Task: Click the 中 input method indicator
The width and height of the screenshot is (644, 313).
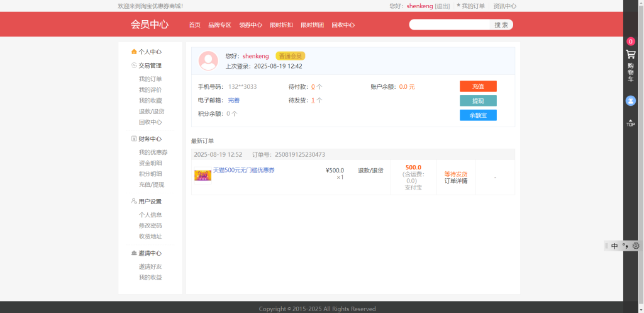Action: (x=614, y=246)
